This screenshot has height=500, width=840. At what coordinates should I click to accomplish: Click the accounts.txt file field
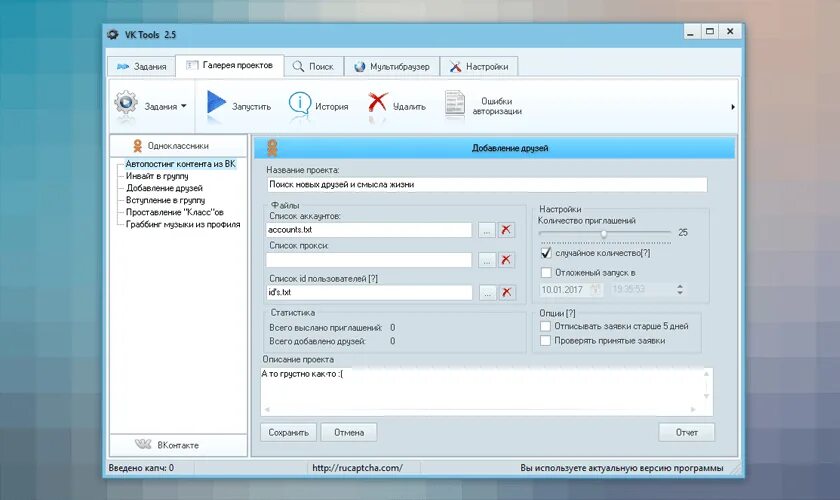(369, 230)
